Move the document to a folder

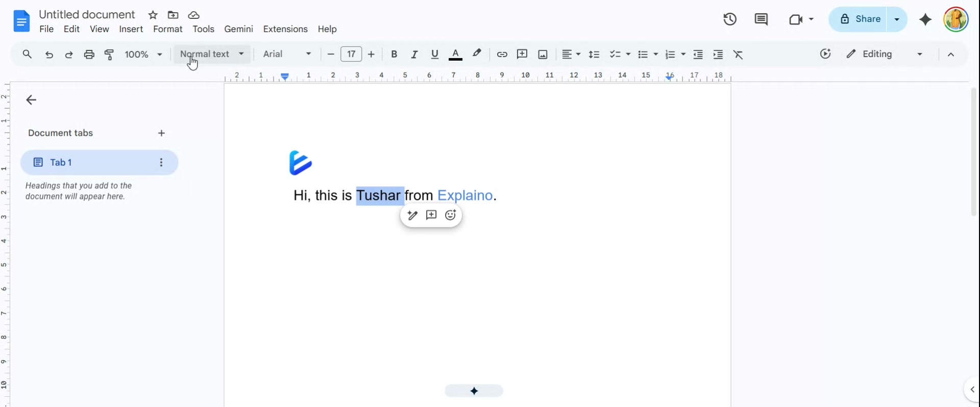[x=173, y=15]
